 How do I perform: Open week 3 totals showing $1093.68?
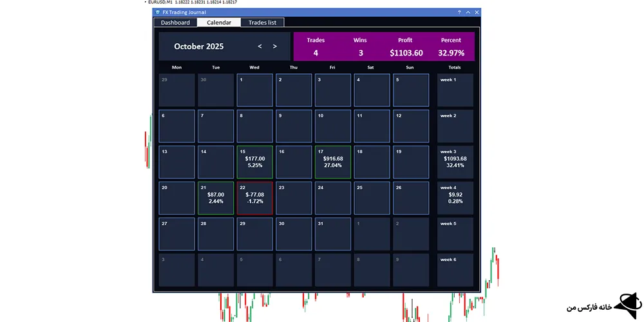pyautogui.click(x=455, y=162)
